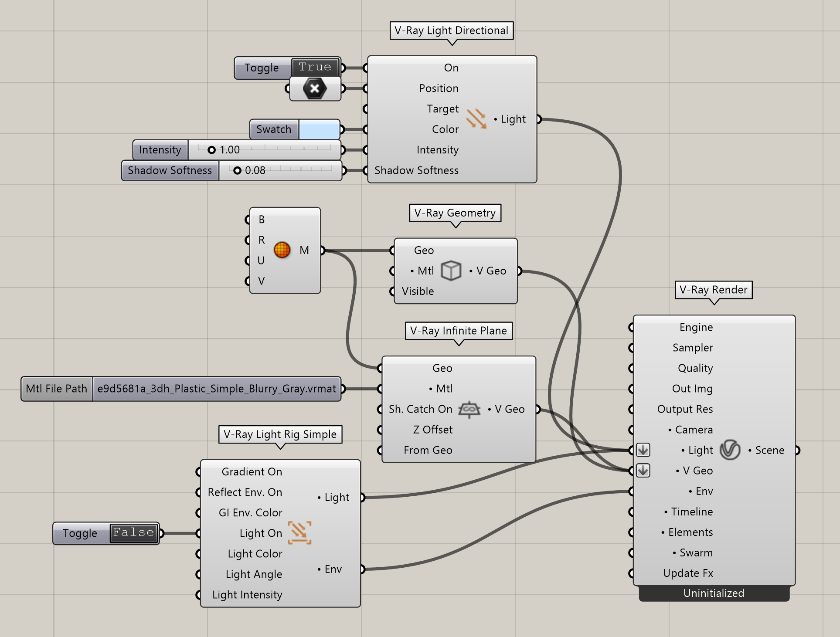
Task: Click the V-Ray Light Directional label
Action: coord(452,30)
